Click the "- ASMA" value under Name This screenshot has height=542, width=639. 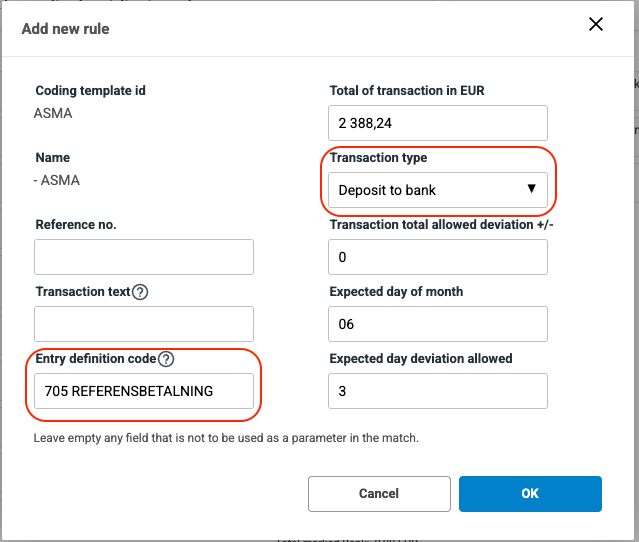[x=57, y=181]
